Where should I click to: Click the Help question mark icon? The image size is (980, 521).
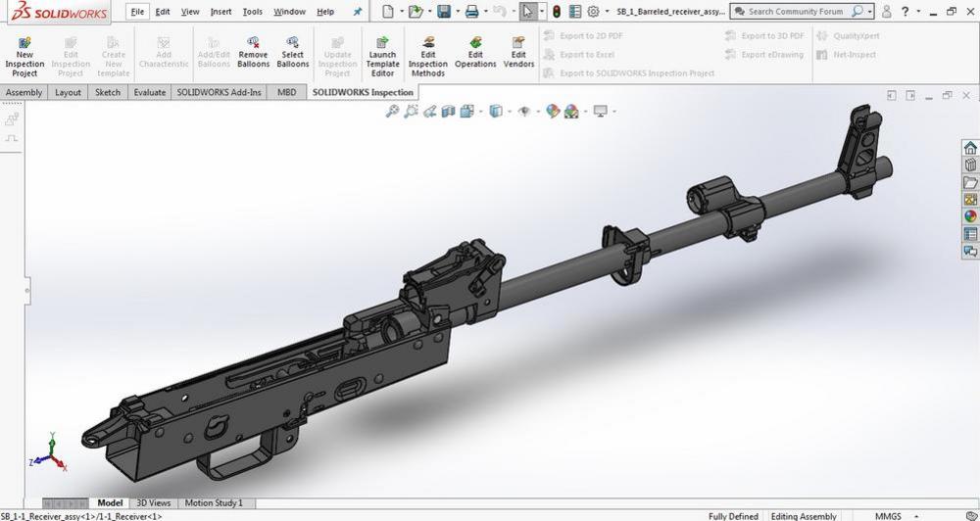click(x=905, y=11)
